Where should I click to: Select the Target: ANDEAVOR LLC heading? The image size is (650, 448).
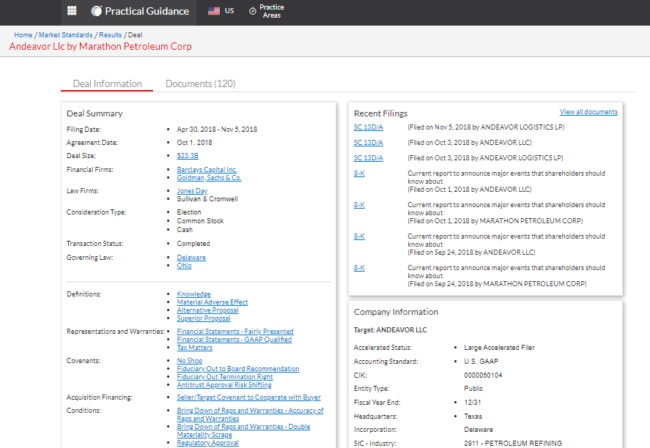click(390, 330)
